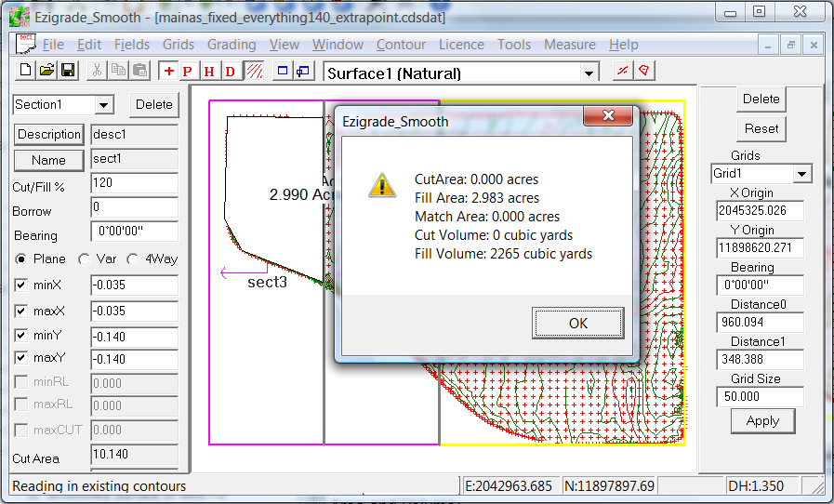Click the red hatch lines toolbar icon

[253, 72]
